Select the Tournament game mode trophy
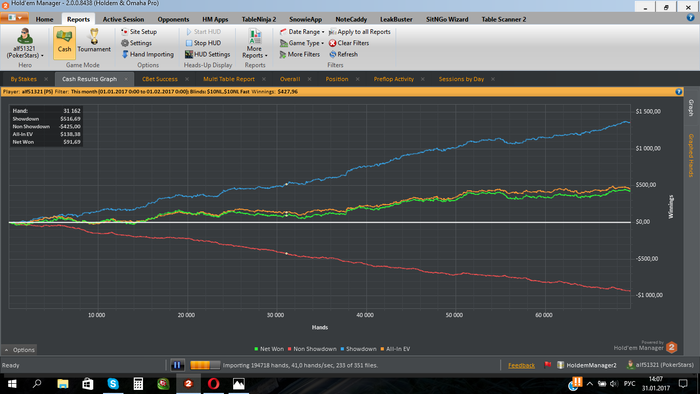Screen dimensions: 700x394 94,41
